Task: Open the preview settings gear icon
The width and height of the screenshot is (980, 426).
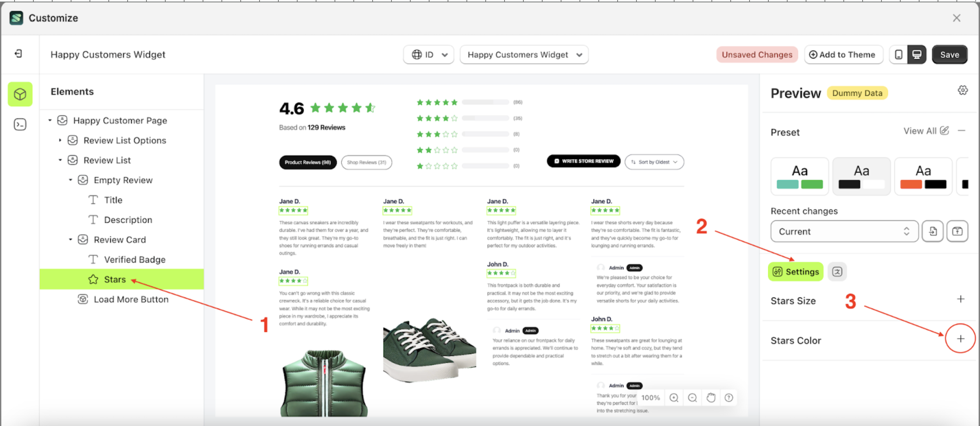Action: click(x=963, y=90)
